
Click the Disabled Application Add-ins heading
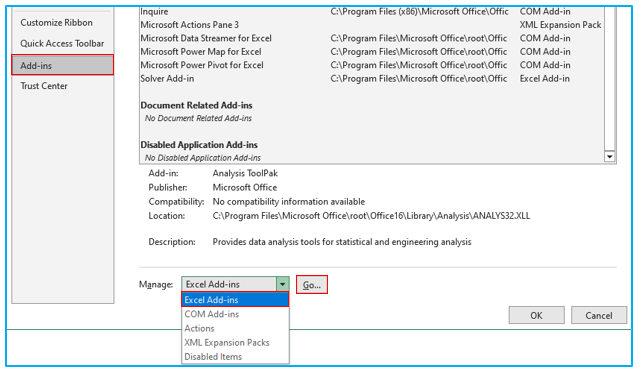pyautogui.click(x=199, y=145)
